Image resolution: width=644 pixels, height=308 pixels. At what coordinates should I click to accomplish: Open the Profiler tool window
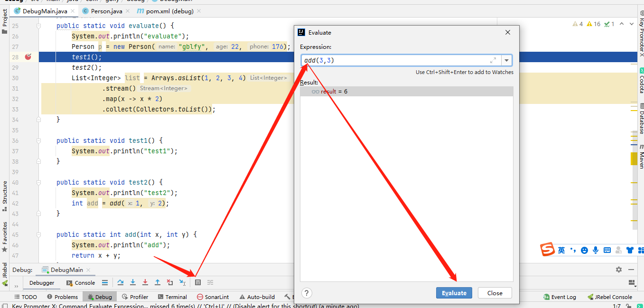(x=135, y=297)
